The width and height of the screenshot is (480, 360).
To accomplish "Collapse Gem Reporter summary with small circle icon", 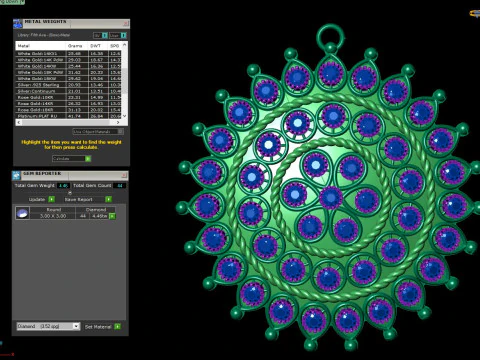I will click(x=70, y=193).
